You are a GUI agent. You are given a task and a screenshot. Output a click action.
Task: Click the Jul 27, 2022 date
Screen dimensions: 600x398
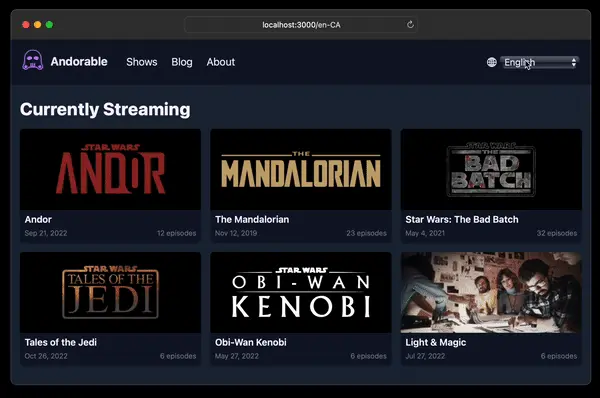[425, 356]
